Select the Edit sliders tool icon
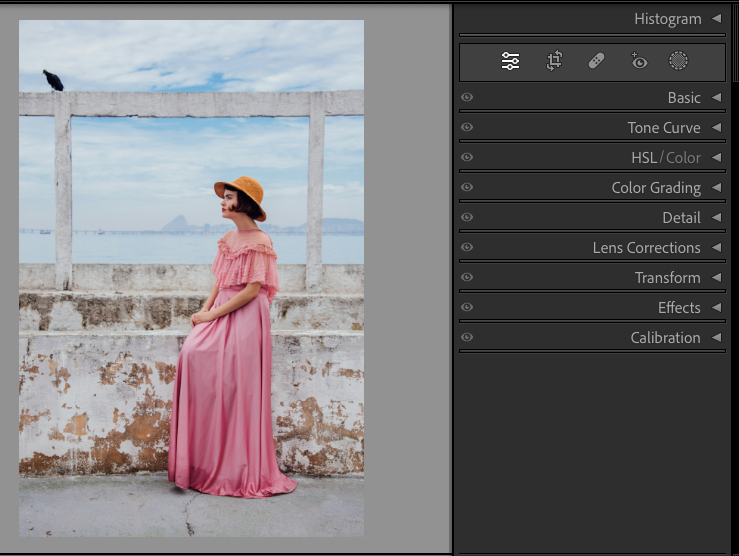The width and height of the screenshot is (739, 556). pyautogui.click(x=510, y=61)
